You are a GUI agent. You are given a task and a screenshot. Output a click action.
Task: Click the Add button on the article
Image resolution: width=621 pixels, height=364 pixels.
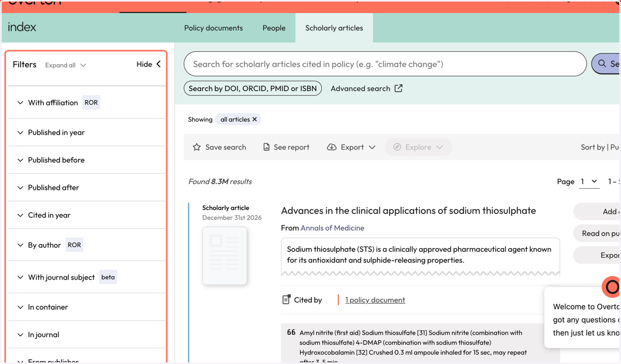pos(597,211)
